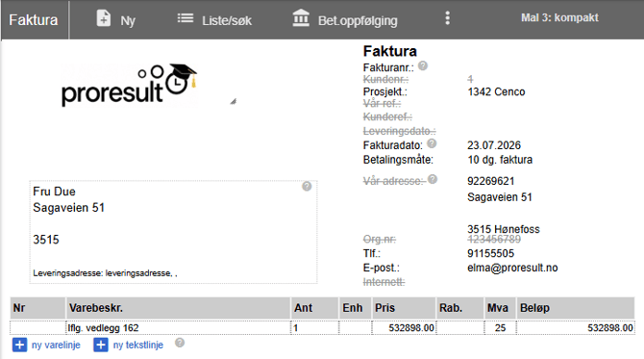Click the ny tekstlinje link
The height and width of the screenshot is (359, 644).
click(138, 345)
